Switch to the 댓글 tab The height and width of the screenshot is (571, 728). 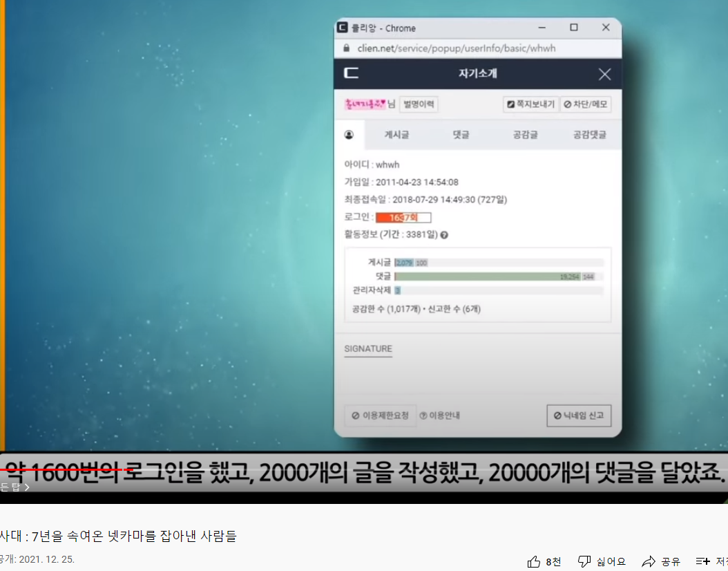461,135
